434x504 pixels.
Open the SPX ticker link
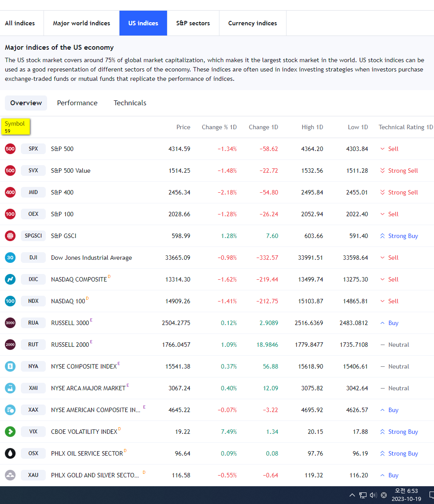(x=33, y=149)
